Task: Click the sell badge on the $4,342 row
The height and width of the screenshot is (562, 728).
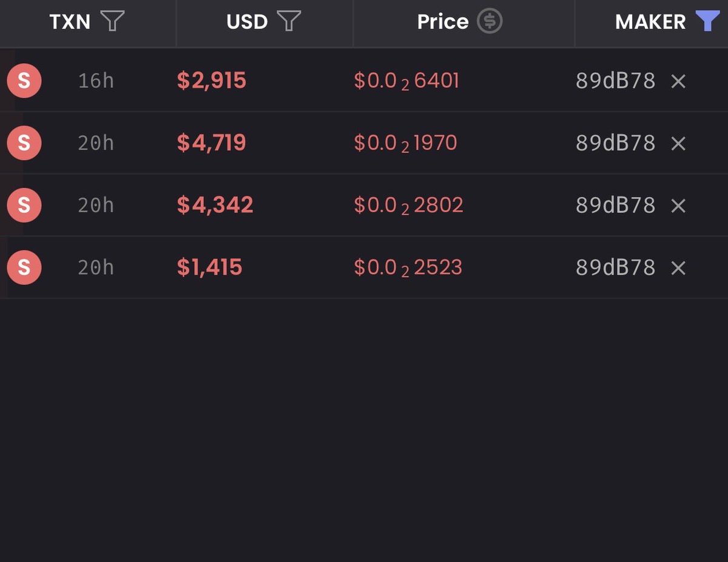Action: [x=24, y=205]
